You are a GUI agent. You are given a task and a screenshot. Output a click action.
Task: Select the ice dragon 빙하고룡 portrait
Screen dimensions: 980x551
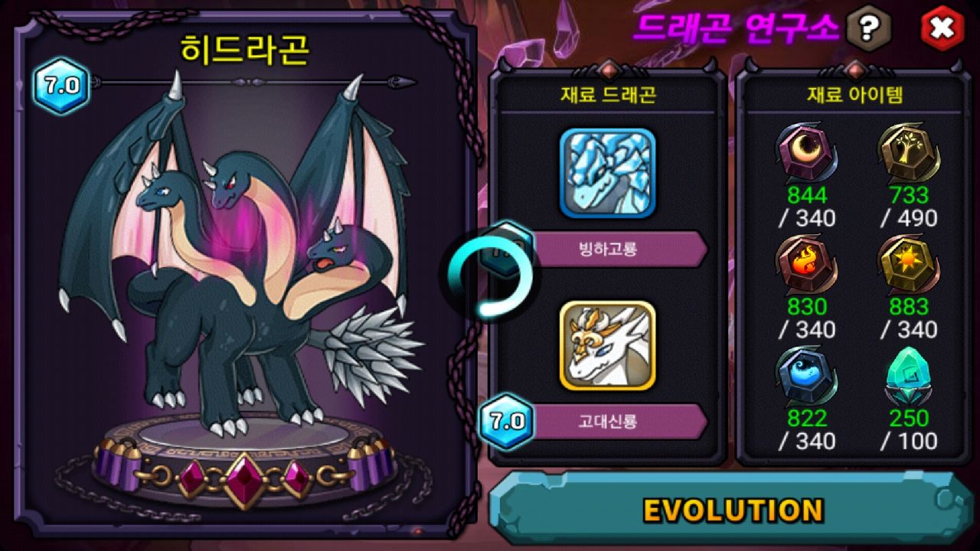click(x=608, y=173)
